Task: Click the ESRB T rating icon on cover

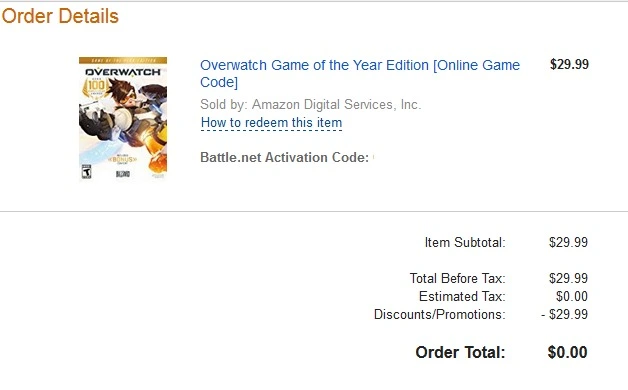Action: 87,171
